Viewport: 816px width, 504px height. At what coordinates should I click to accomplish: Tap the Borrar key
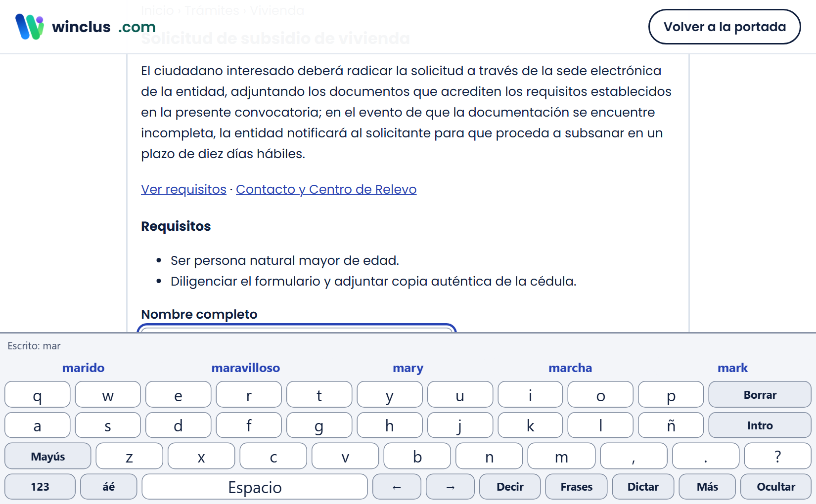pos(760,394)
